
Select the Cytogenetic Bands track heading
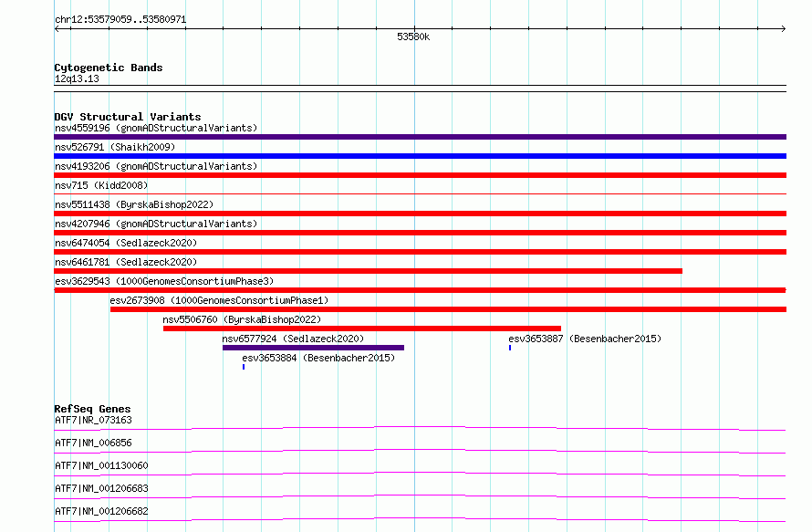click(x=109, y=68)
